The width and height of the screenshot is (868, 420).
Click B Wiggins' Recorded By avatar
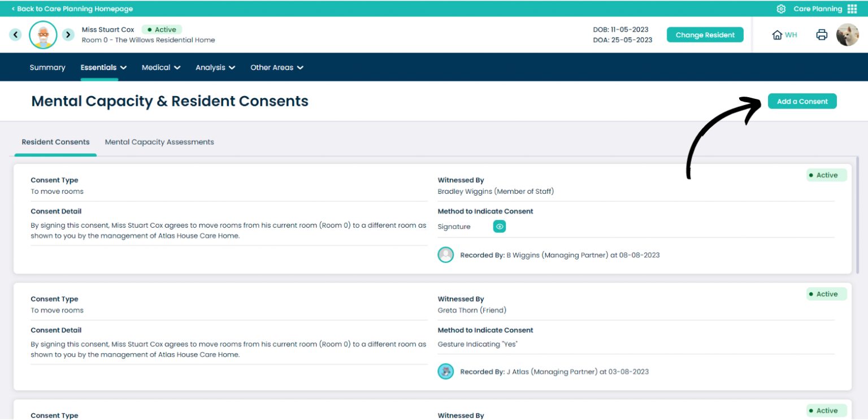446,254
